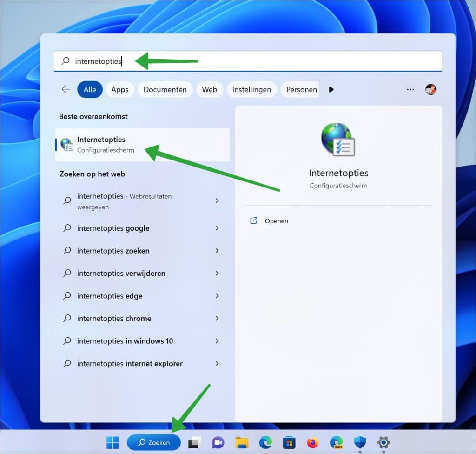Launch Firefox from the taskbar
The width and height of the screenshot is (476, 454).
coord(313,442)
